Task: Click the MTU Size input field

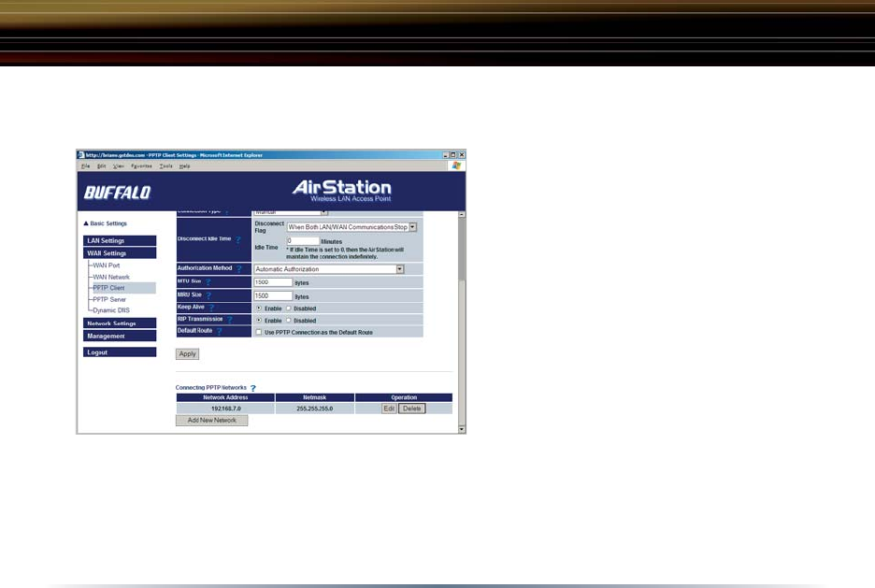Action: click(x=273, y=282)
